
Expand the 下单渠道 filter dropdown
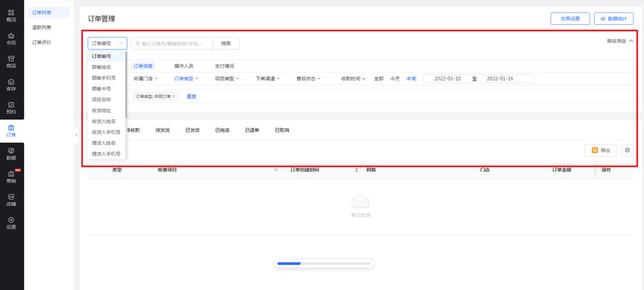tap(268, 78)
